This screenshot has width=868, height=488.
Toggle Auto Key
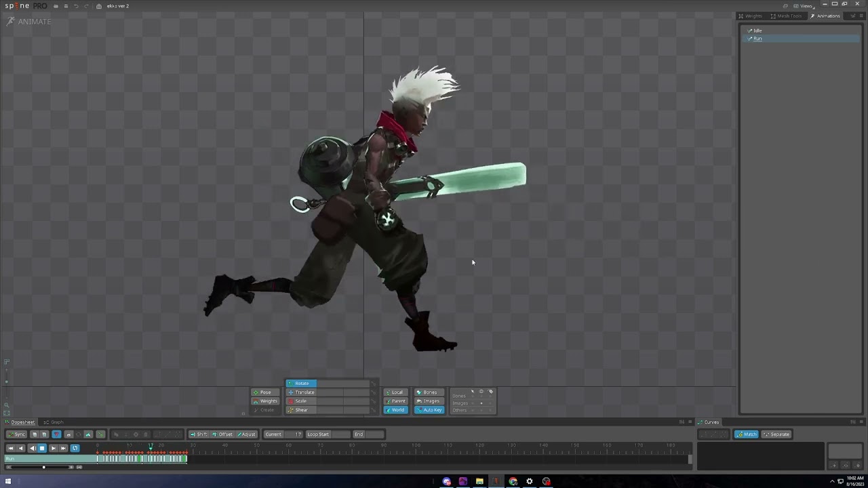tap(429, 410)
